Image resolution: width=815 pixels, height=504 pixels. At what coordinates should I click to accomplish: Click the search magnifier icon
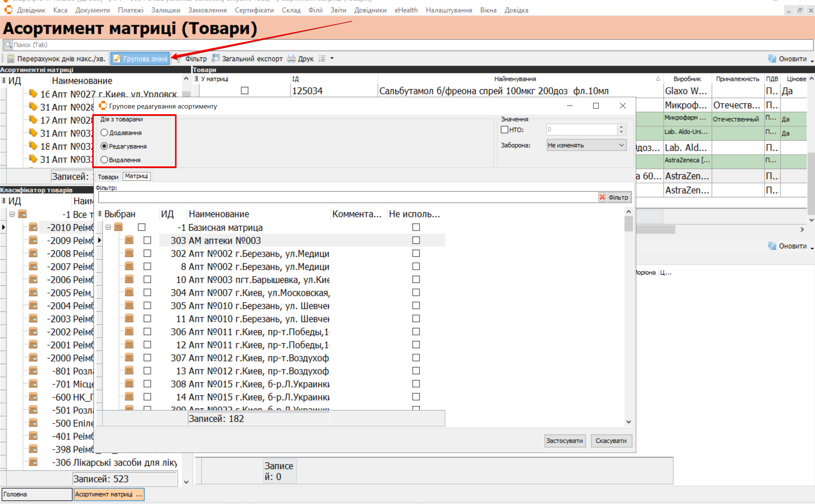(x=8, y=45)
